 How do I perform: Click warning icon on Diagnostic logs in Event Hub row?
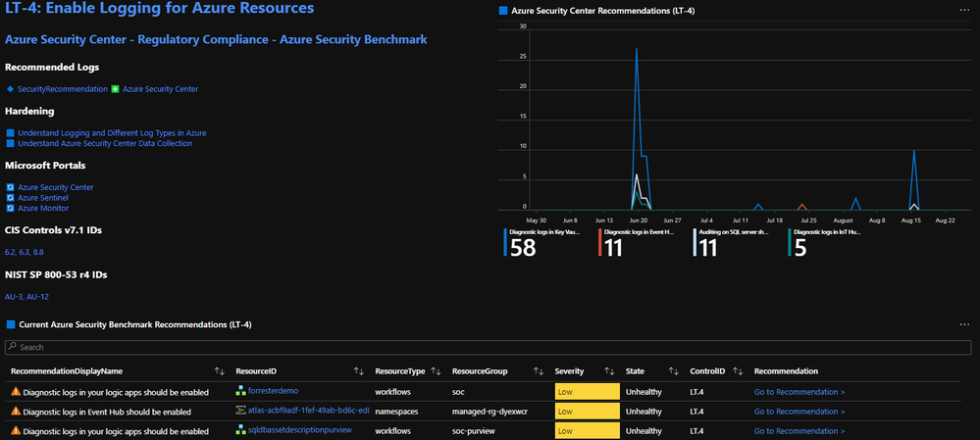coord(16,412)
